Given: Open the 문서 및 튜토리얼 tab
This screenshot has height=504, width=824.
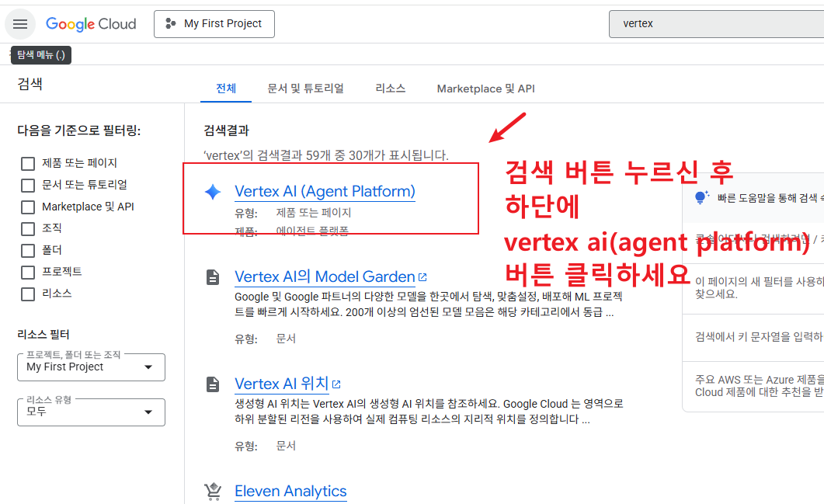Looking at the screenshot, I should click(x=305, y=89).
